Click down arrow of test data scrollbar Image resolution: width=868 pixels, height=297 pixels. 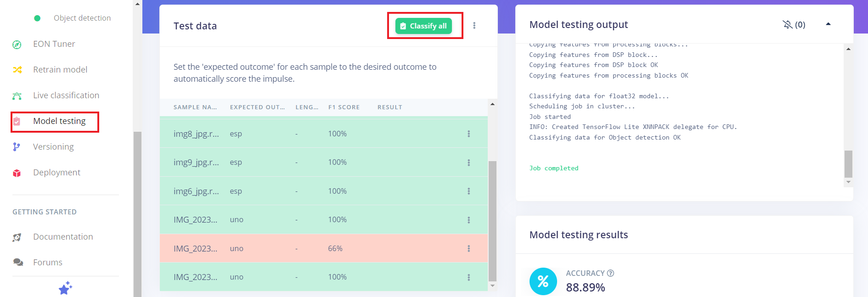pyautogui.click(x=492, y=286)
